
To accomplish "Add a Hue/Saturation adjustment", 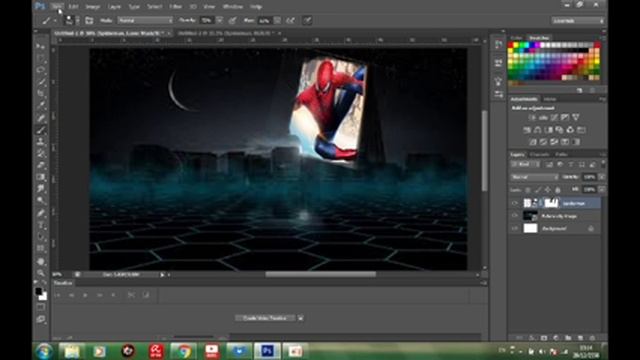I will pyautogui.click(x=527, y=130).
